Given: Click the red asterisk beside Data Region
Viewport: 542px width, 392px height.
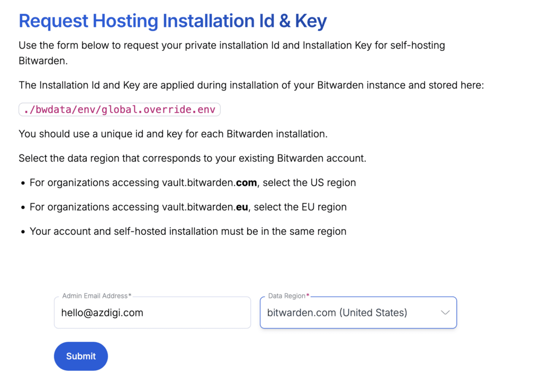Looking at the screenshot, I should 308,296.
